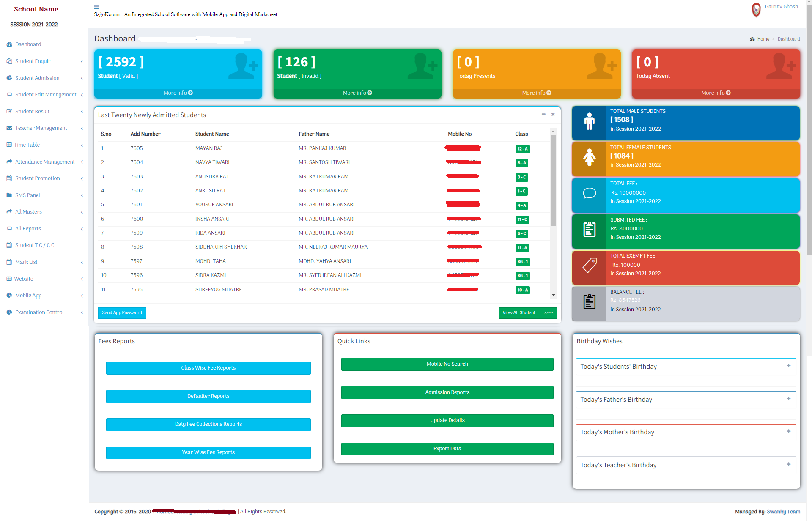Click the male student figure icon

point(589,121)
